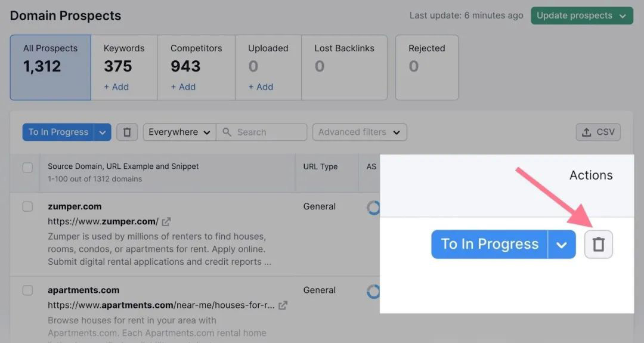Viewport: 644px width, 343px height.
Task: Select the Rejected tab
Action: 426,67
